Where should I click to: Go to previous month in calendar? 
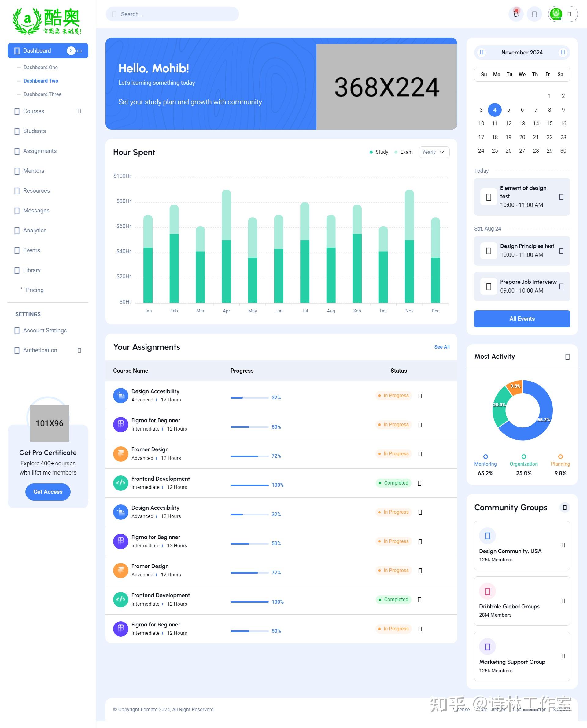tap(482, 52)
